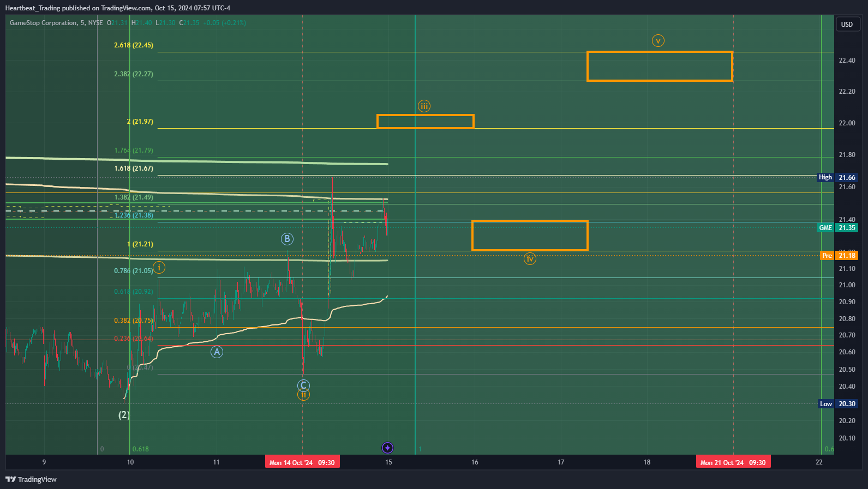Click the 18 date on time axis
This screenshot has width=868, height=489.
click(x=647, y=462)
